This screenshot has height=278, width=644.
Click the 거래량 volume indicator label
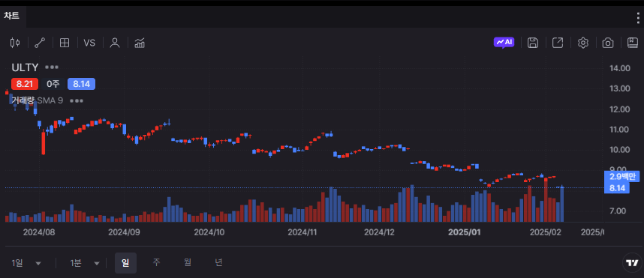pos(23,100)
